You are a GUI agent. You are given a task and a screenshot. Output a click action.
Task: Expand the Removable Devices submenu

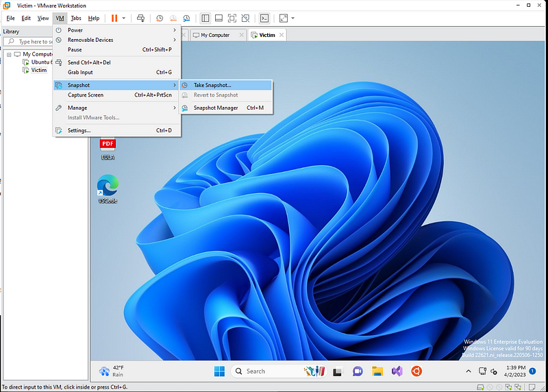click(x=116, y=40)
